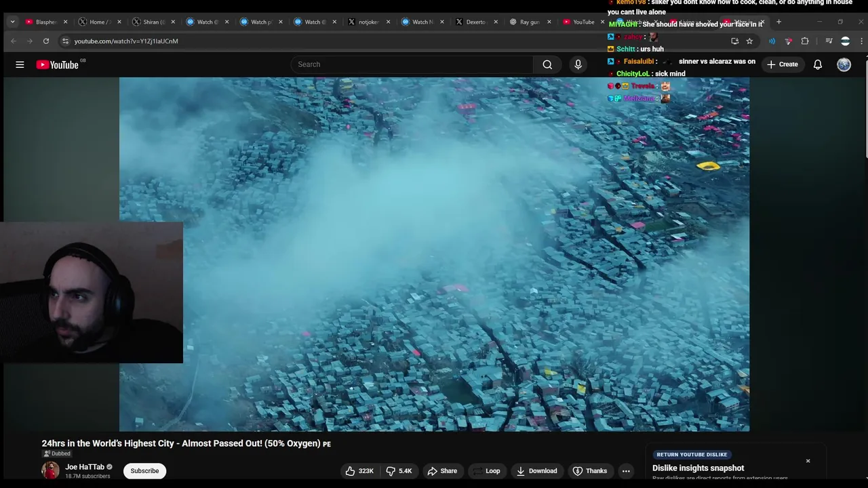Expand the tab search chevron dropdown
868x488 pixels.
(12, 22)
